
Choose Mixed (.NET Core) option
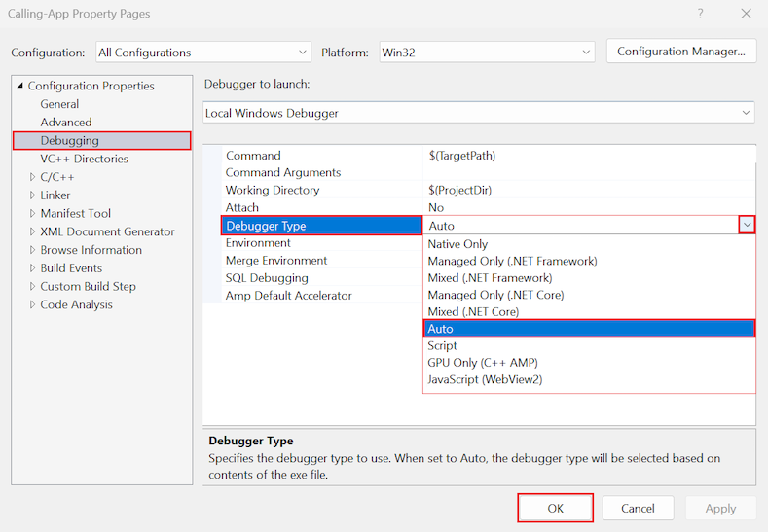[473, 312]
